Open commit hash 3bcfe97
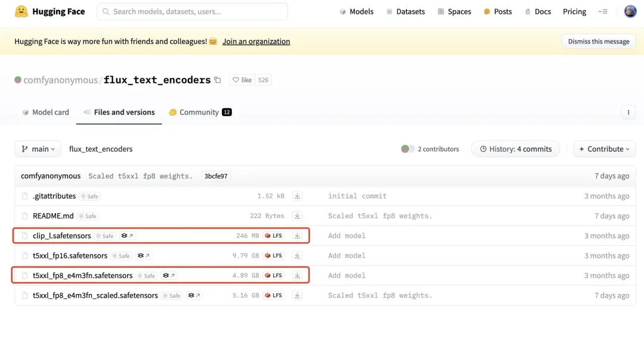The width and height of the screenshot is (644, 343). coord(216,176)
